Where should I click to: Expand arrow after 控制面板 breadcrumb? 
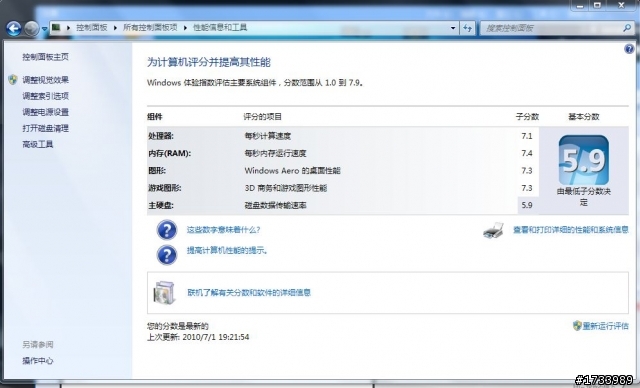pos(115,28)
